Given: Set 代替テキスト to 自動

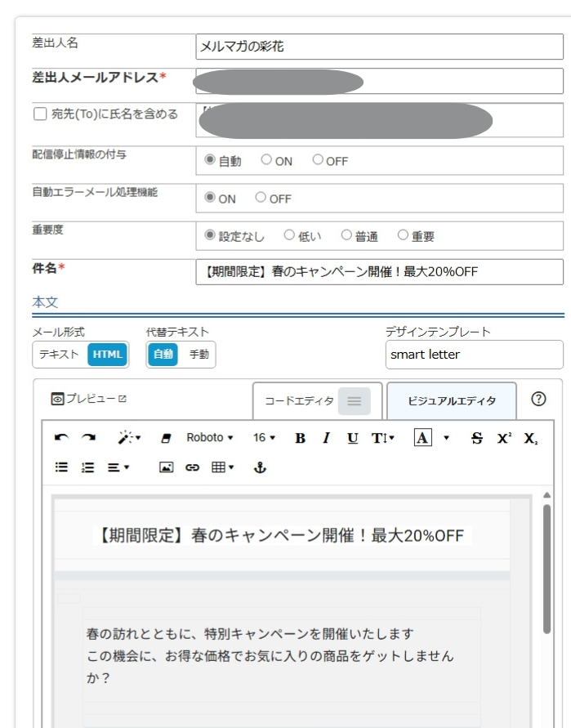Looking at the screenshot, I should pyautogui.click(x=163, y=355).
